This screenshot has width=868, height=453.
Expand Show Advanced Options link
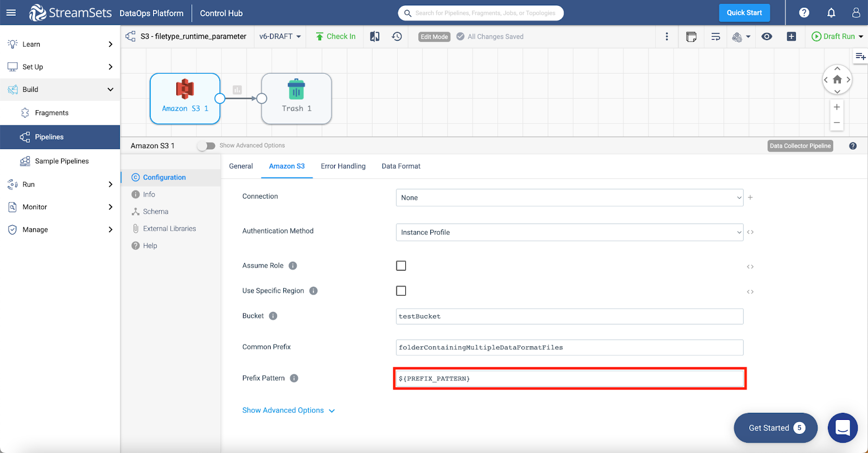tap(289, 410)
